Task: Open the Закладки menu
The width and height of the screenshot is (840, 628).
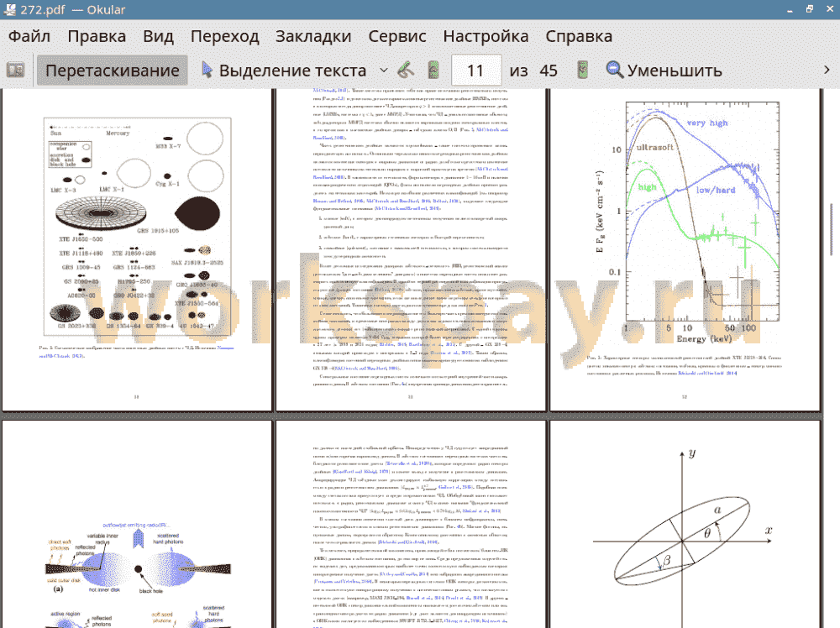Action: [x=313, y=36]
